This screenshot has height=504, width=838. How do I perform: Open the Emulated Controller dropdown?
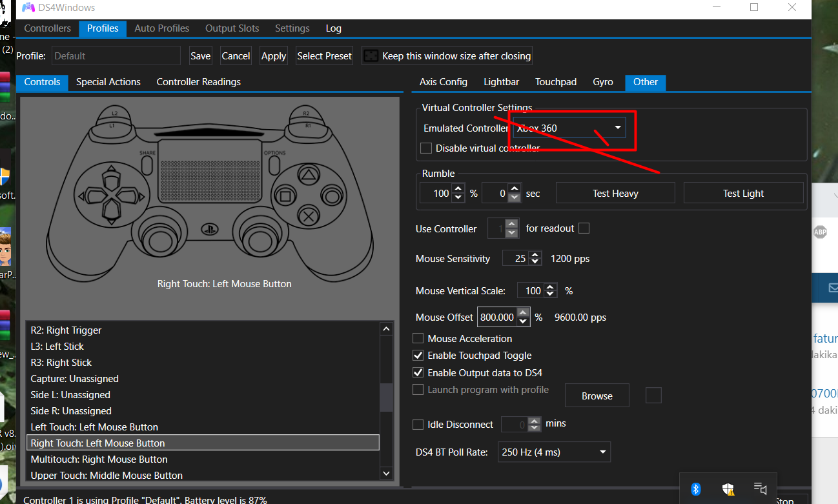point(570,128)
